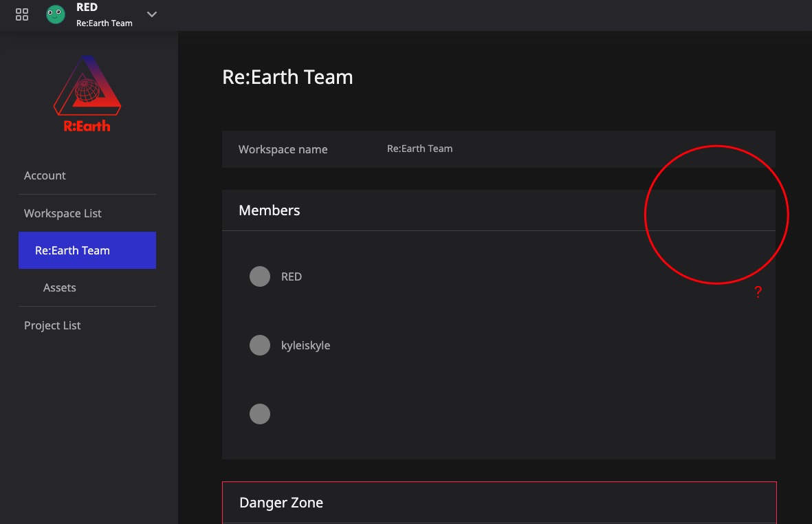Navigate to the Project List

click(x=52, y=325)
